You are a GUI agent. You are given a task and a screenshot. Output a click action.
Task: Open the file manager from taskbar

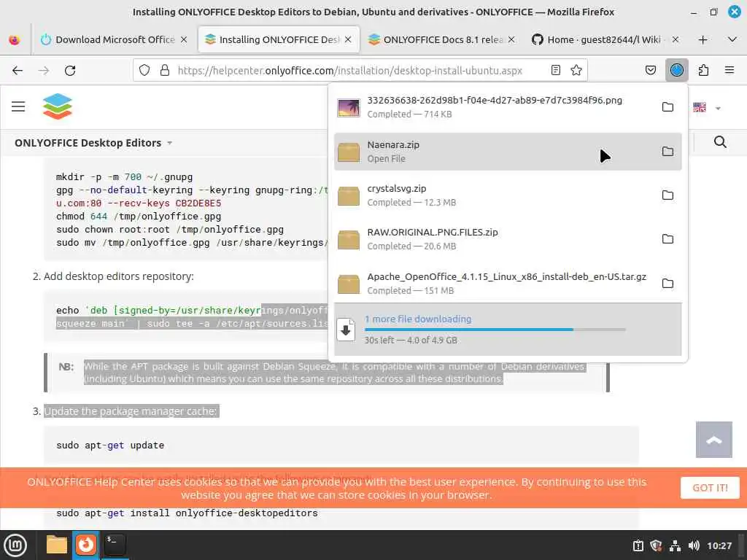point(56,545)
